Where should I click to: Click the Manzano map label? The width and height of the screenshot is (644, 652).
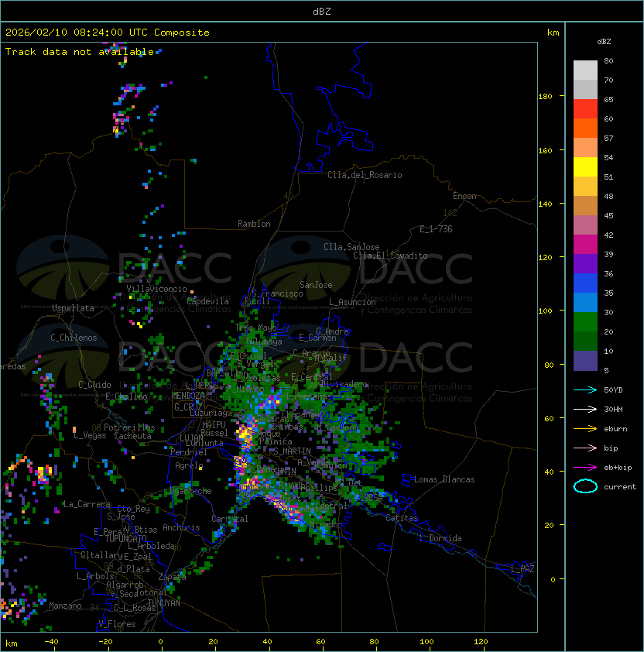pos(65,606)
